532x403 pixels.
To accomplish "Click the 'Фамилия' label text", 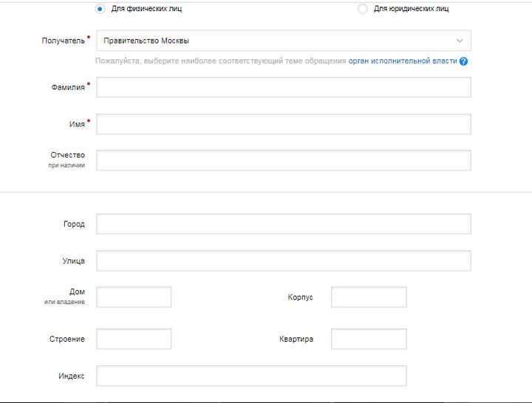I will (x=66, y=87).
